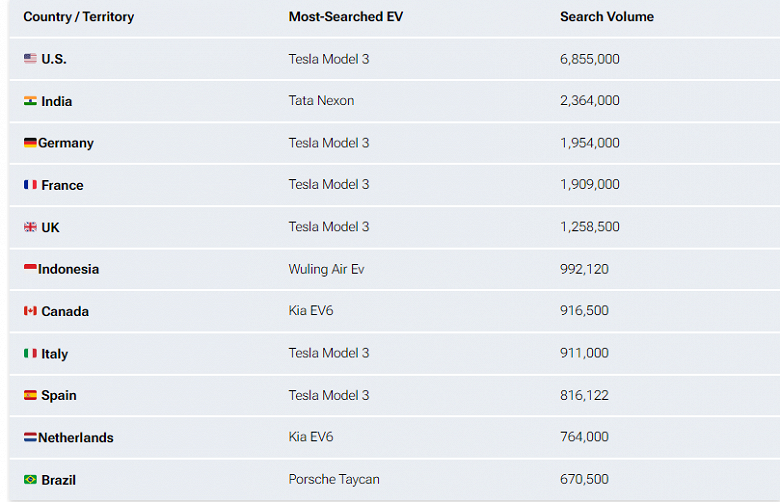Click the Most-Searched EV column header
This screenshot has height=502, width=780.
[x=345, y=17]
